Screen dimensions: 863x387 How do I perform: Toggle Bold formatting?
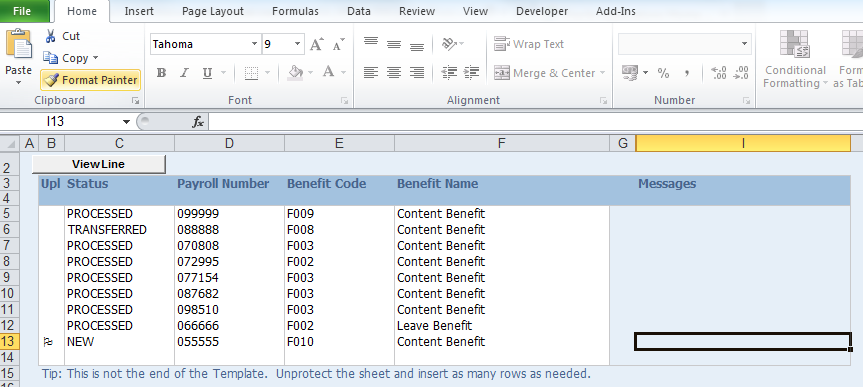point(161,73)
